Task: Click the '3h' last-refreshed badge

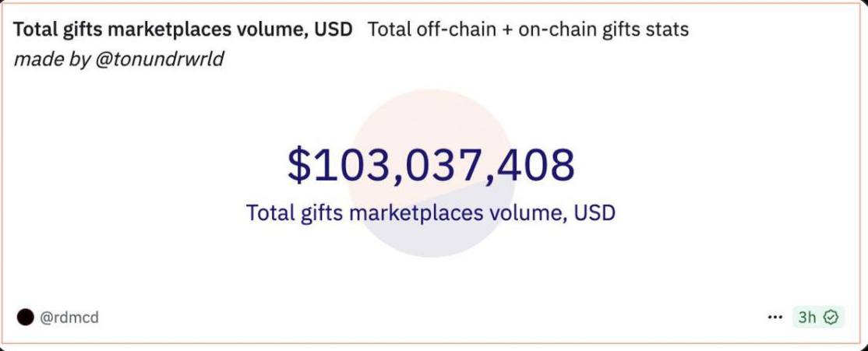Action: pyautogui.click(x=818, y=318)
